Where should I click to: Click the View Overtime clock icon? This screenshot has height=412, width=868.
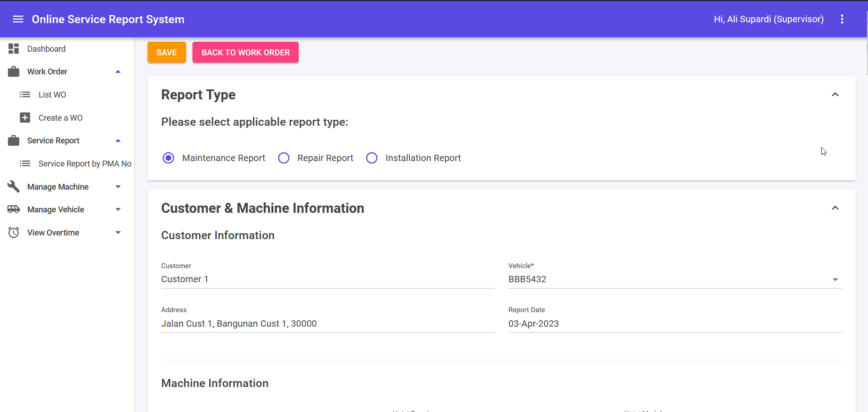pos(14,232)
